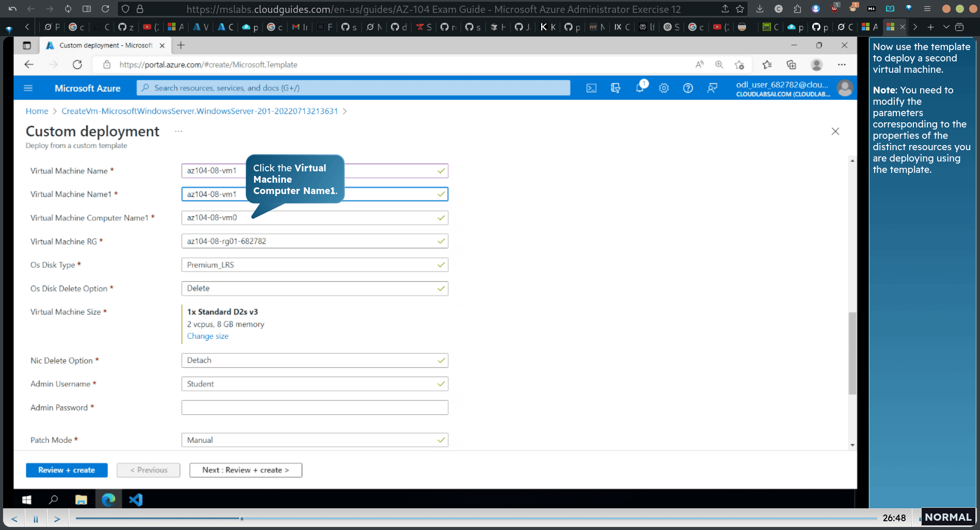Image resolution: width=980 pixels, height=530 pixels.
Task: Click the Edge Read aloud icon
Action: 700,65
